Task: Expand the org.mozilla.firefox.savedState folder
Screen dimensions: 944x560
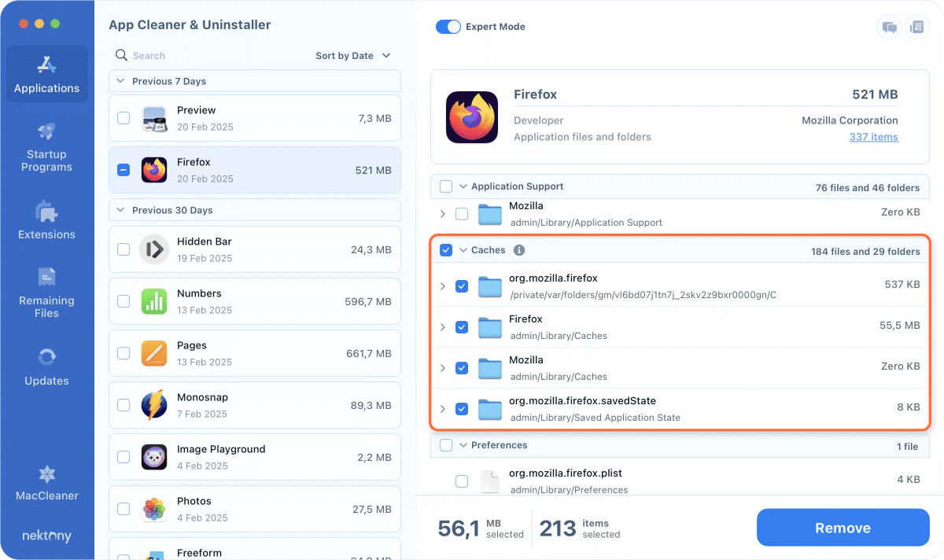Action: coord(443,409)
